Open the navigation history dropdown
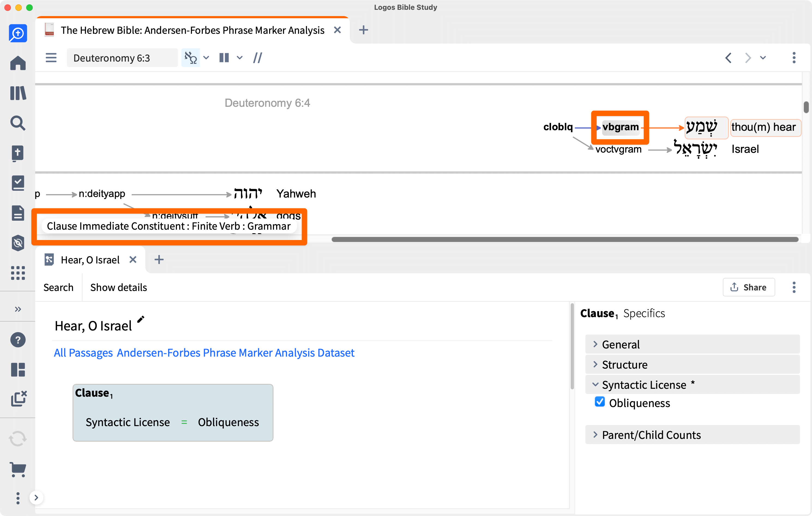 [x=763, y=58]
